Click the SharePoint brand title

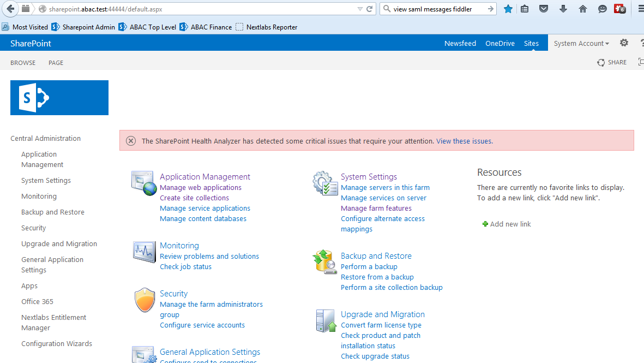31,43
